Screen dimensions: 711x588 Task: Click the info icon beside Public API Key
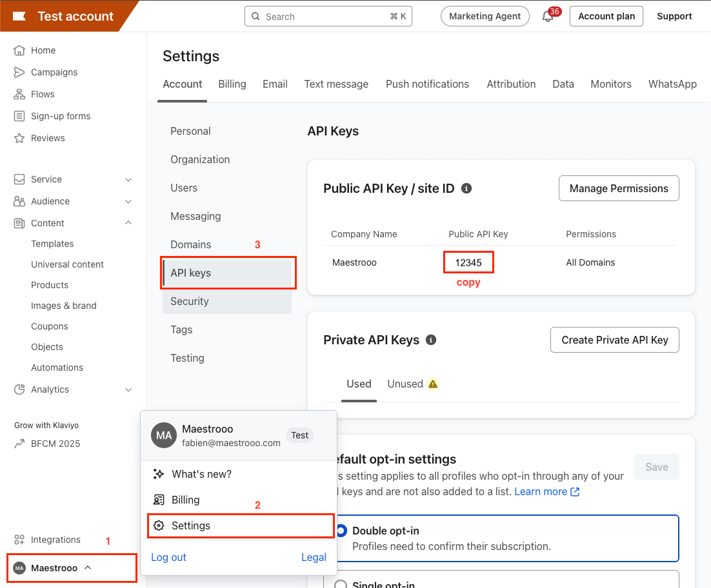tap(466, 188)
